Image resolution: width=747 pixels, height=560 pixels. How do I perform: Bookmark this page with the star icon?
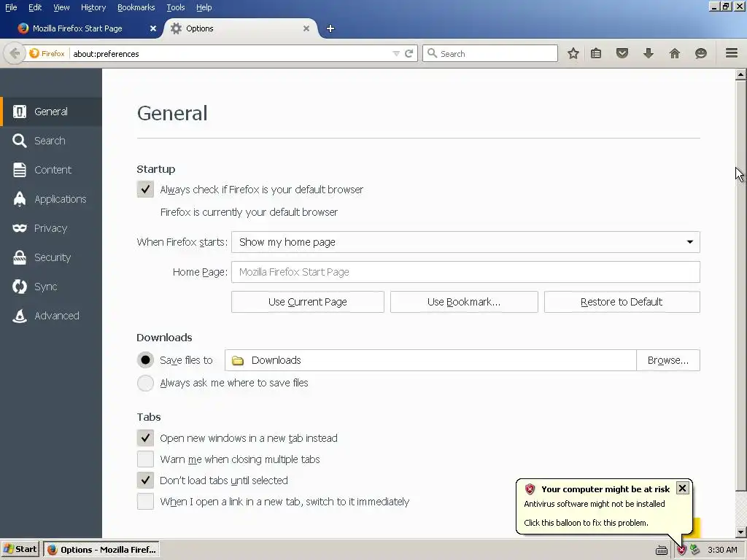(573, 53)
